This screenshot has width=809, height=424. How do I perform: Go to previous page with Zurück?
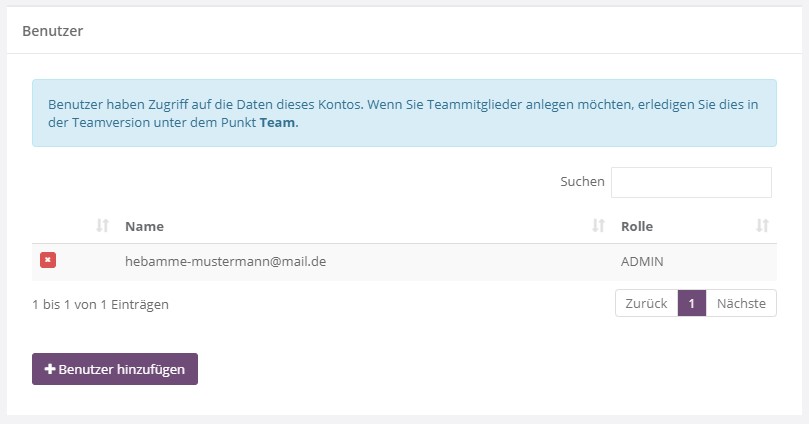pyautogui.click(x=646, y=304)
